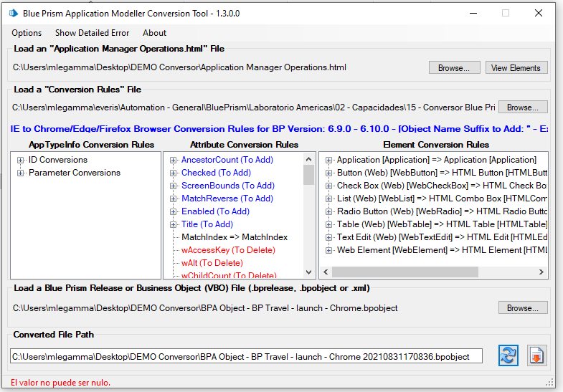Click the export file icon with red arrow
Viewport: 563px width, 392px height.
pos(537,355)
